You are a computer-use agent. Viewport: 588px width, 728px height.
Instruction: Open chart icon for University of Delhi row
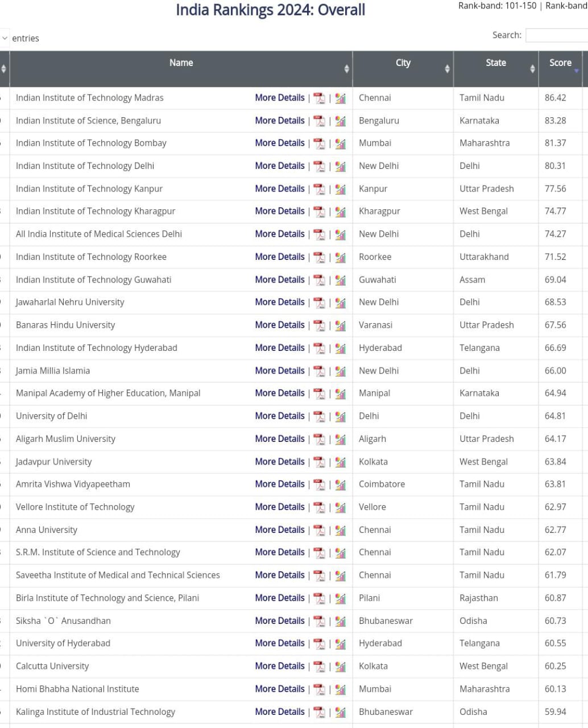(x=340, y=417)
